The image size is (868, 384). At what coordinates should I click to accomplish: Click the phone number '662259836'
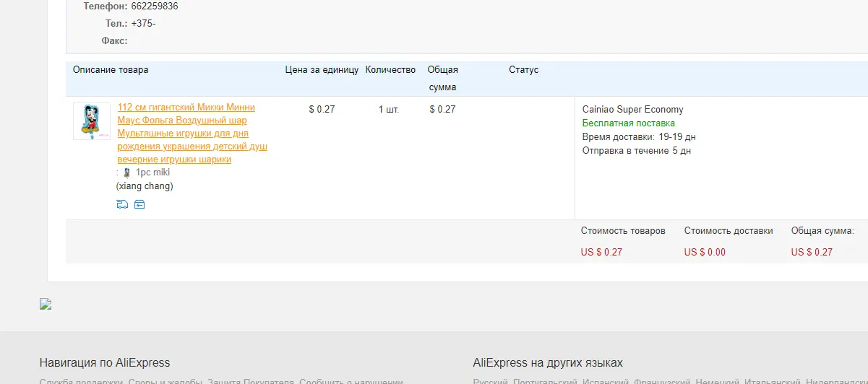tap(155, 6)
